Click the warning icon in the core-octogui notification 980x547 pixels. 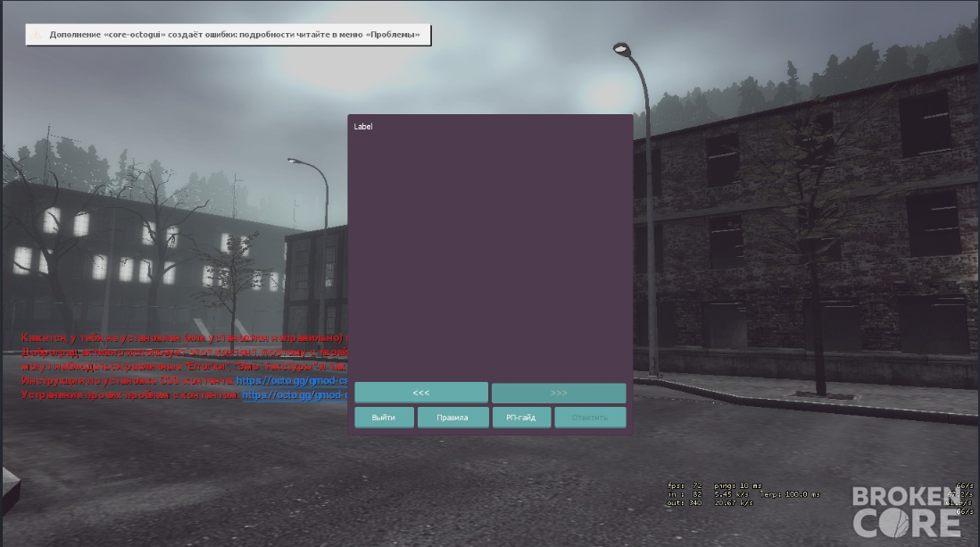click(x=37, y=35)
